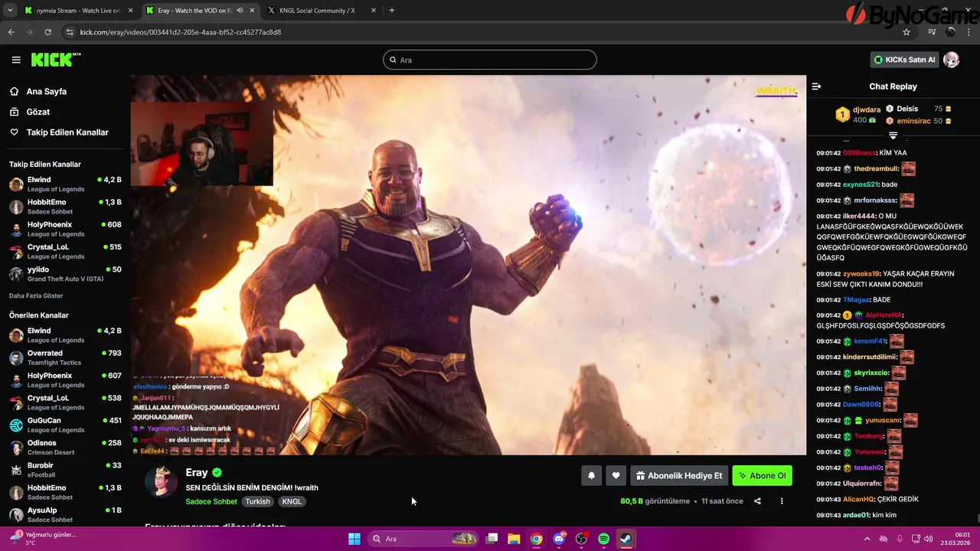Image resolution: width=980 pixels, height=551 pixels.
Task: Open Burobir eFootball channel
Action: (65, 470)
